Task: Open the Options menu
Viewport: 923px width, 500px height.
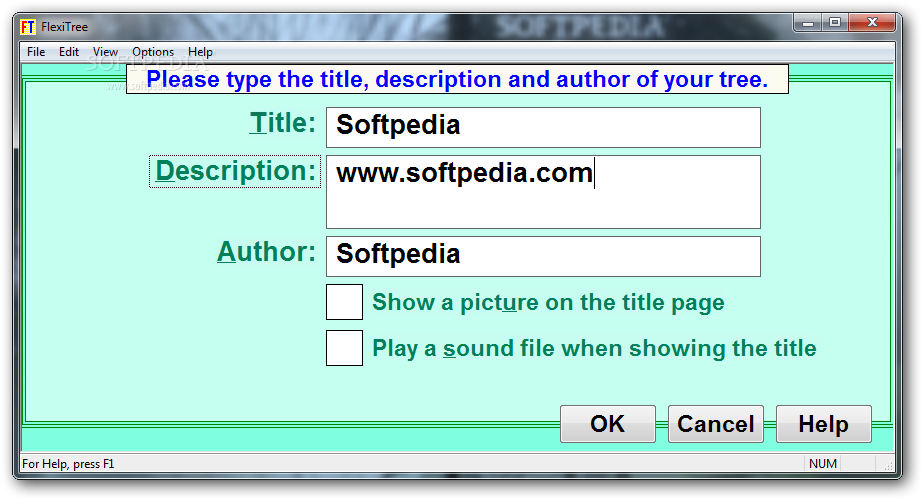Action: pyautogui.click(x=153, y=52)
